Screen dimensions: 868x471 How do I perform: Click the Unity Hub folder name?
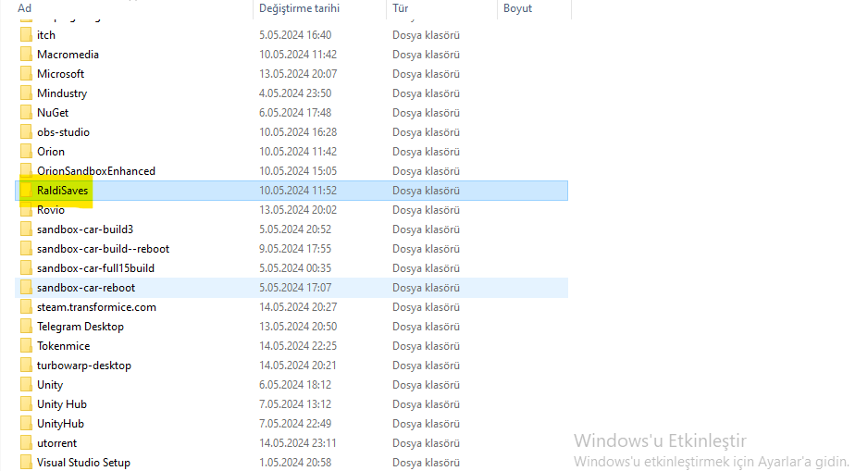click(x=61, y=404)
